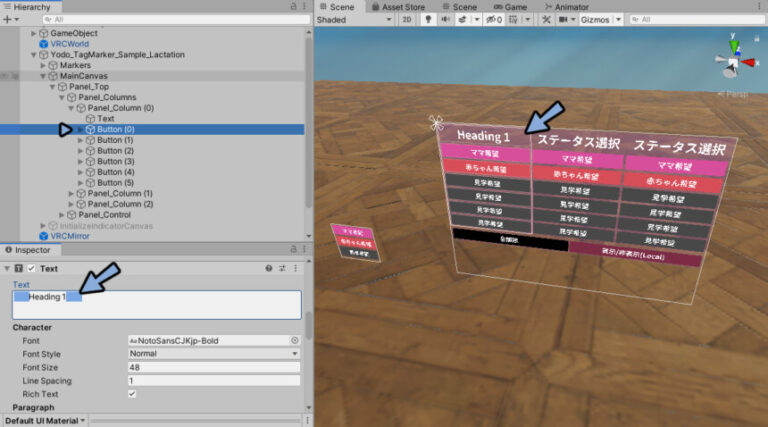
Task: Toggle scene effects icon
Action: pyautogui.click(x=462, y=20)
